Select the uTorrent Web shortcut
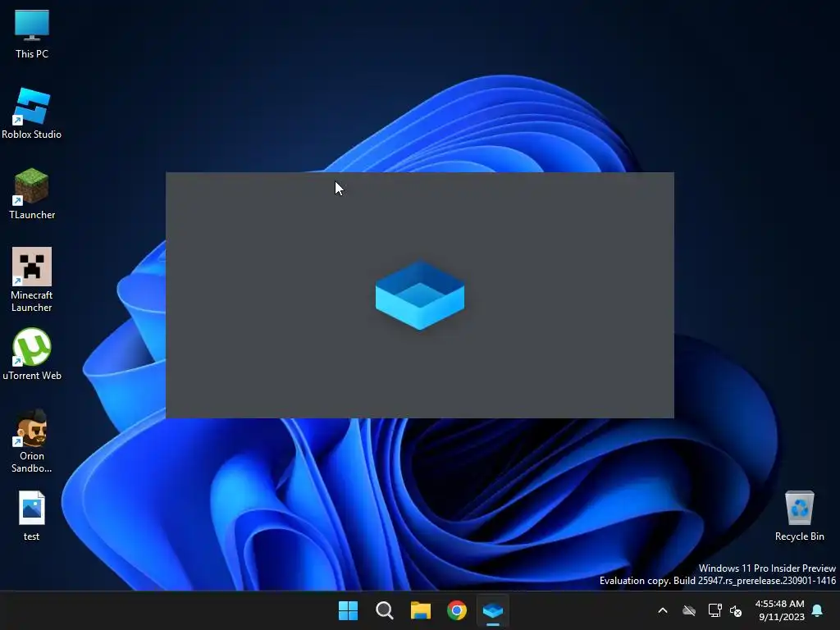Viewport: 840px width, 630px height. 32,354
